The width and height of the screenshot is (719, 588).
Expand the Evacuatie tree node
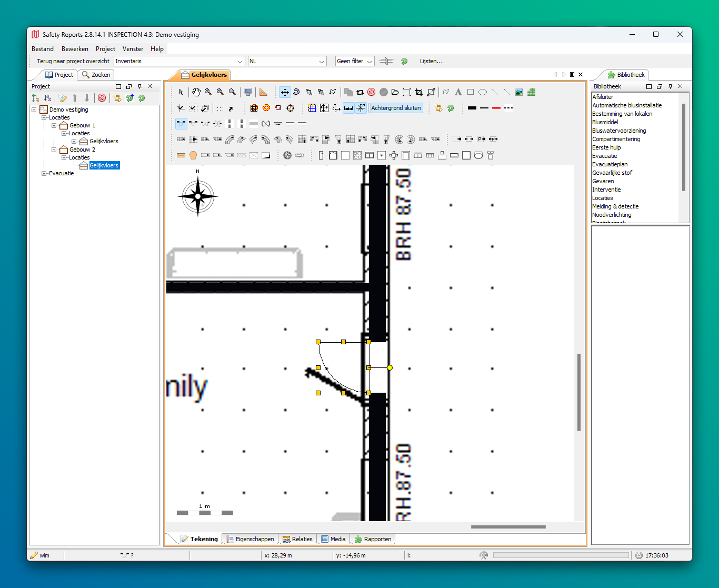coord(44,173)
